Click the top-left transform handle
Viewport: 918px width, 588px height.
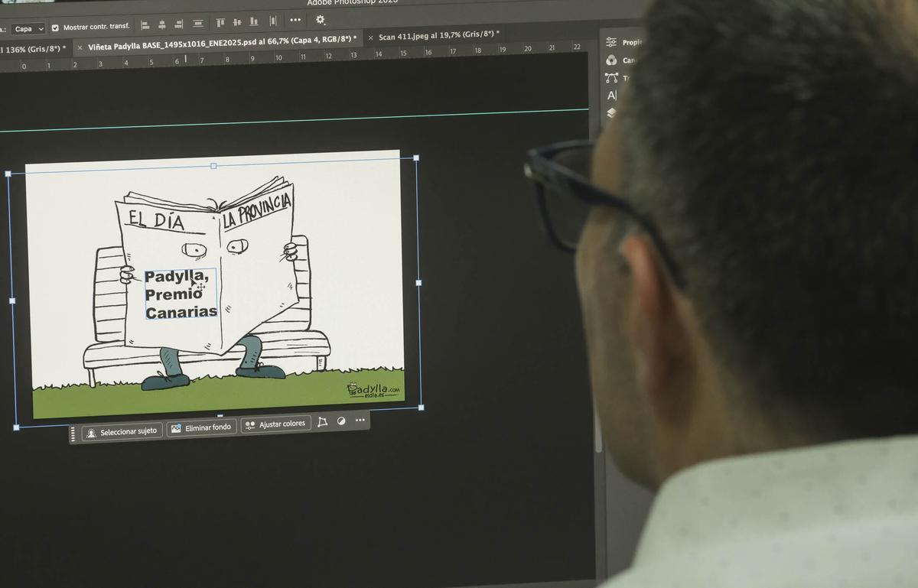click(8, 174)
